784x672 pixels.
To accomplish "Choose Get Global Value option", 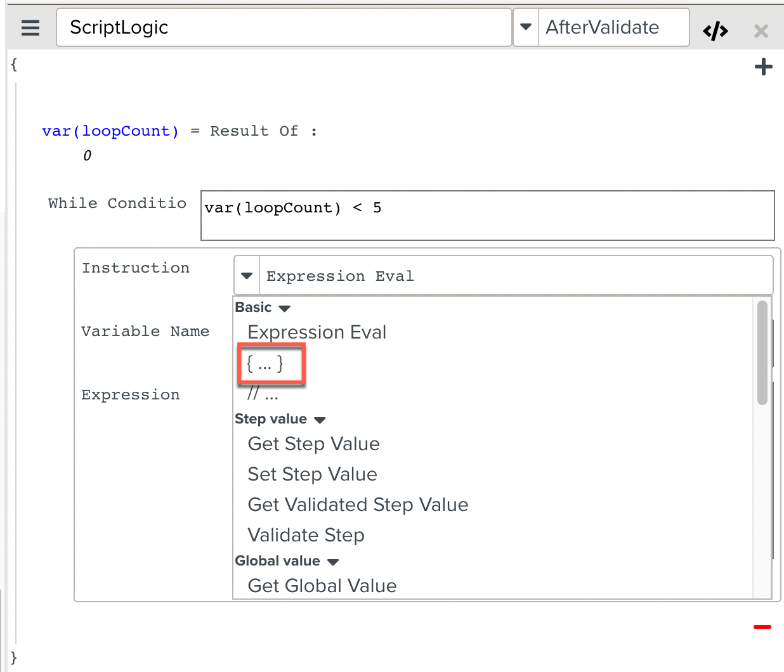I will [322, 586].
